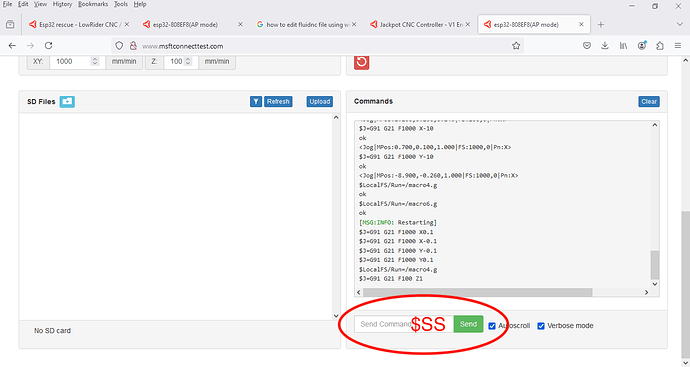690x367 pixels.
Task: Open the Pocket save icon
Action: [587, 46]
